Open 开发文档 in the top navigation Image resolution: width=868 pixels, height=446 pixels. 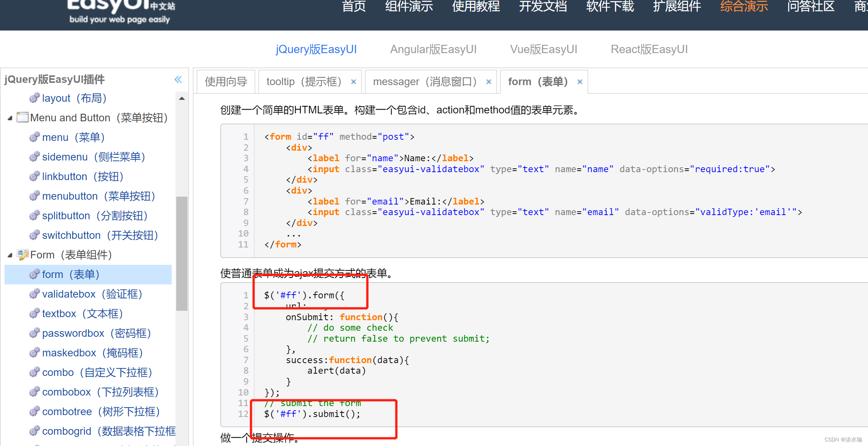[543, 6]
